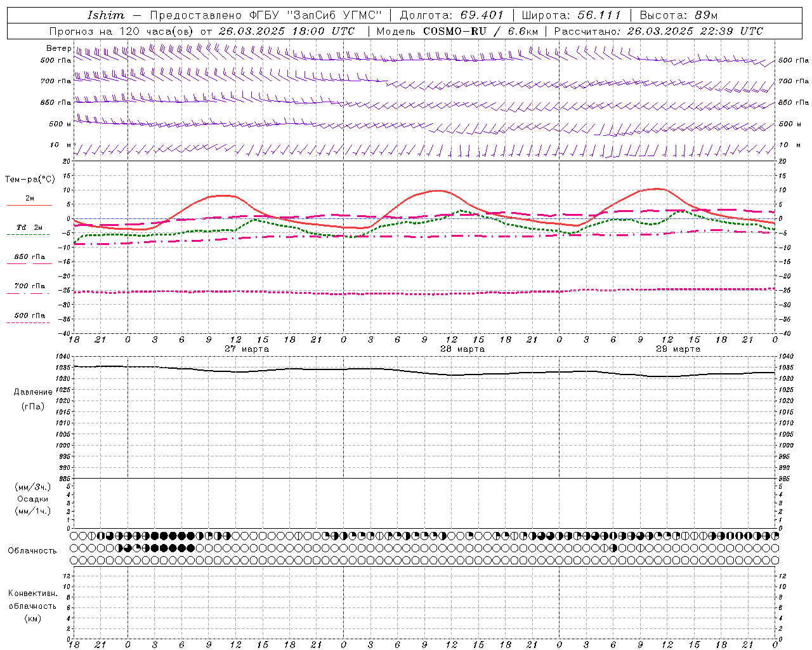Select the provider text "ЗапСиб УГМС"
812x650 pixels.
tap(335, 15)
